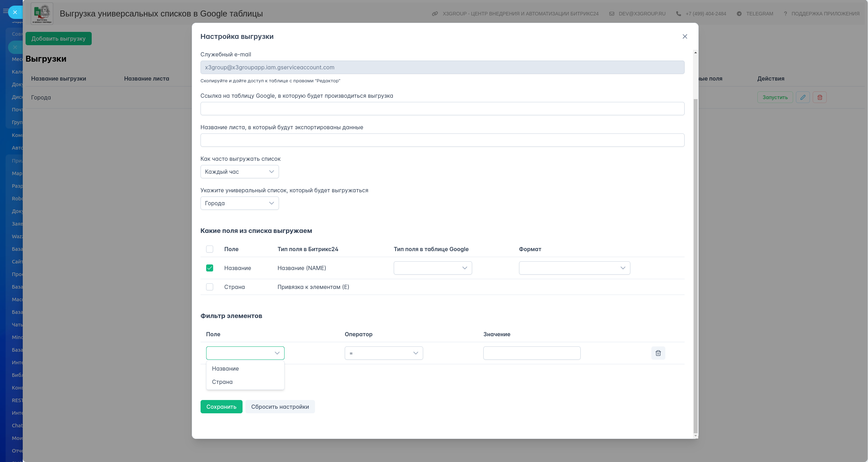
Task: Click the blue round close panel button
Action: point(15,12)
